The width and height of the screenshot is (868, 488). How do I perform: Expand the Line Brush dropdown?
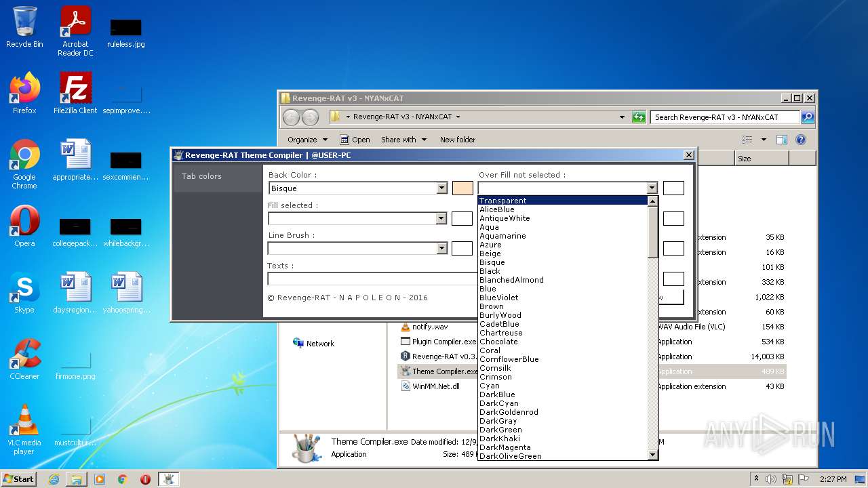tap(441, 248)
